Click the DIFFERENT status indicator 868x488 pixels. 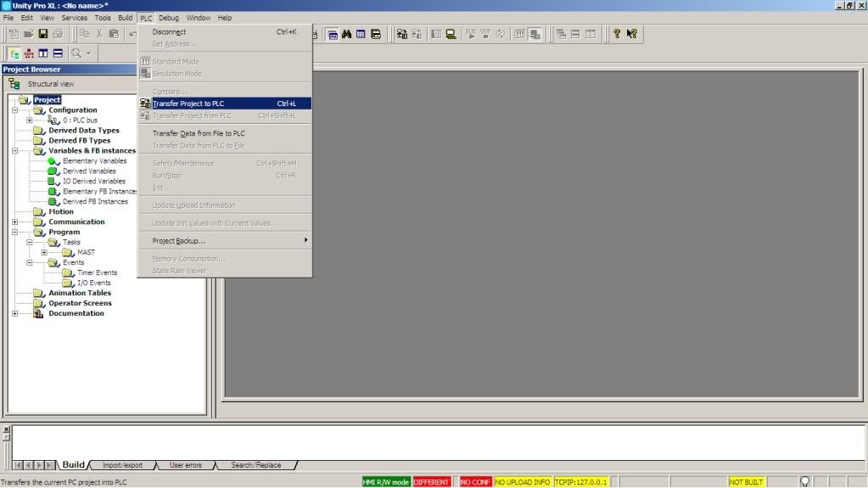point(431,482)
